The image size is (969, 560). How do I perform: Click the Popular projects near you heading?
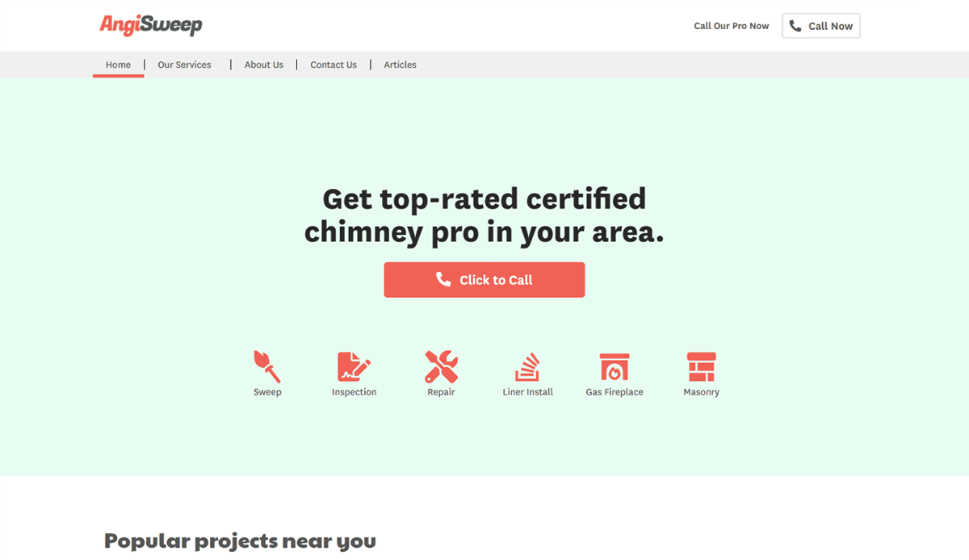click(240, 541)
